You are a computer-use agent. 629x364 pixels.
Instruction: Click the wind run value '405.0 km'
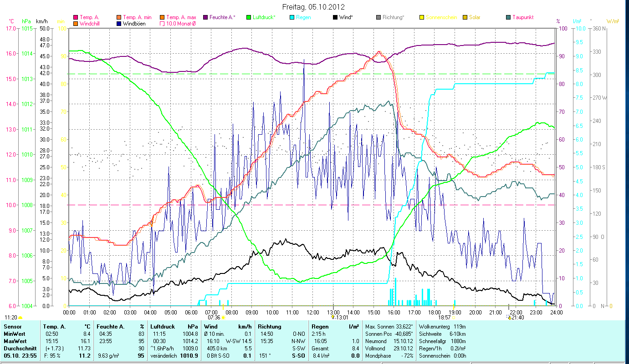pos(216,348)
